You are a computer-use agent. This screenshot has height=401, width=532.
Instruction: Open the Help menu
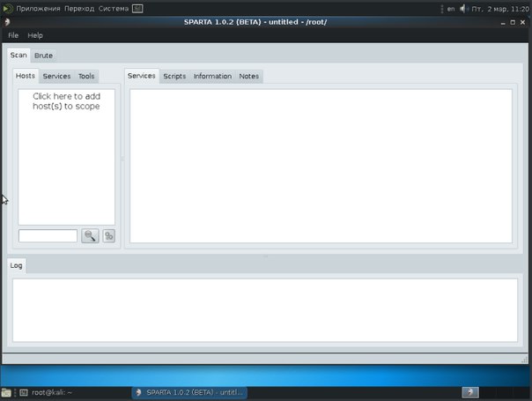point(35,35)
